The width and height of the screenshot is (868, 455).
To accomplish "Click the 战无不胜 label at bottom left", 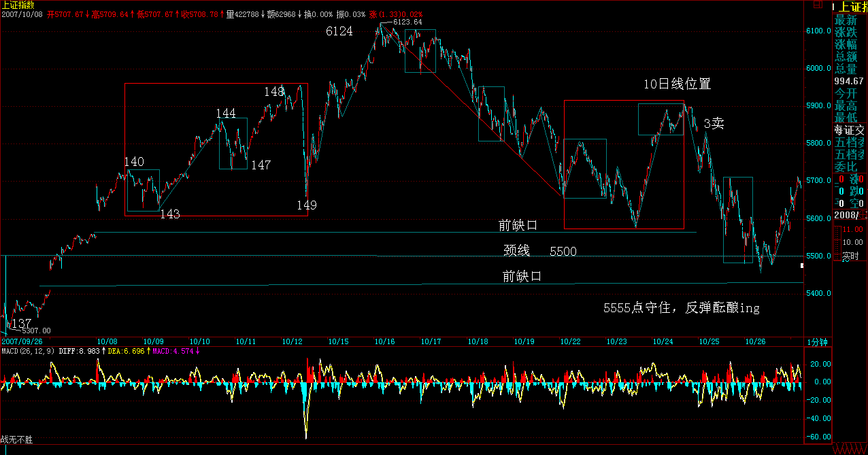I will coord(16,440).
